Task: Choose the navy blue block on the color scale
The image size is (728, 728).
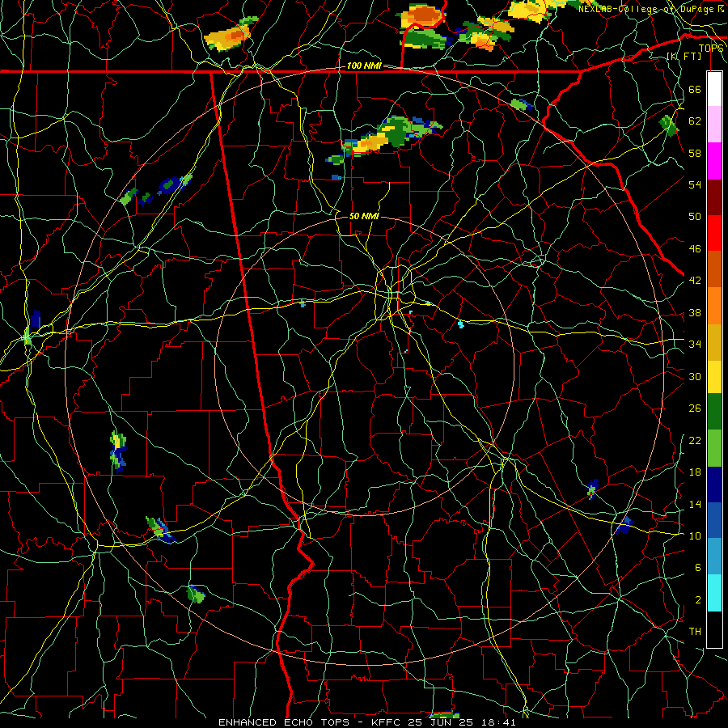Action: pyautogui.click(x=714, y=485)
